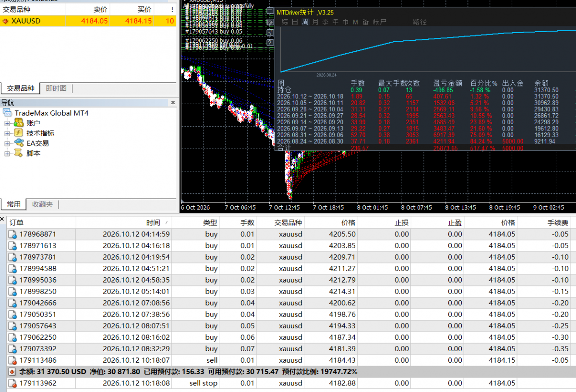Click the TradeMax Global MT4 tree label

[x=51, y=113]
